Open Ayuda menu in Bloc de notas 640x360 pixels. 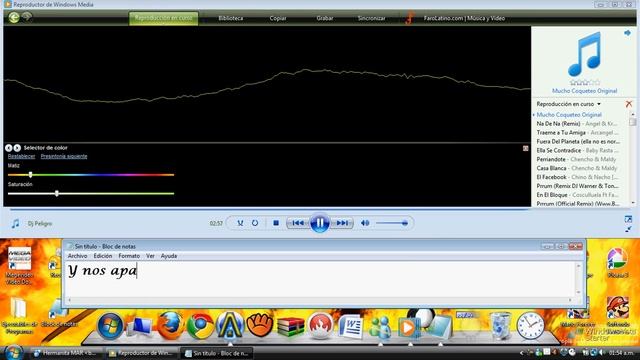click(169, 256)
